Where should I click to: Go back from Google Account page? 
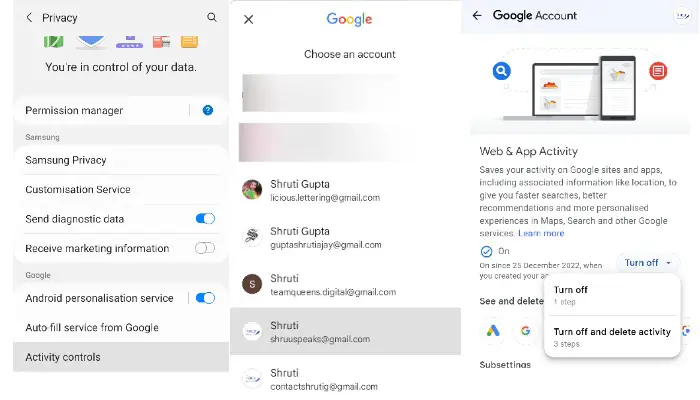coord(477,16)
